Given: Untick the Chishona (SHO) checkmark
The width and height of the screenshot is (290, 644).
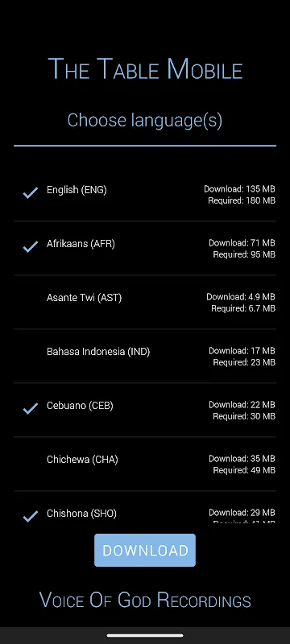Looking at the screenshot, I should (x=31, y=516).
